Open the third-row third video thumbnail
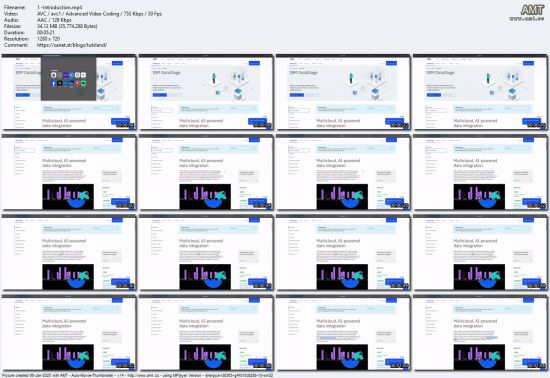Image resolution: width=550 pixels, height=378 pixels. click(x=343, y=252)
